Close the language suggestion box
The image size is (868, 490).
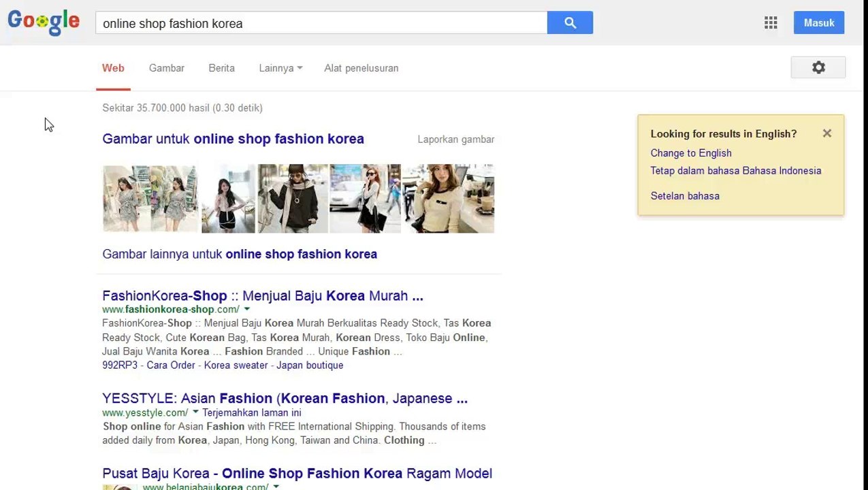click(x=826, y=133)
